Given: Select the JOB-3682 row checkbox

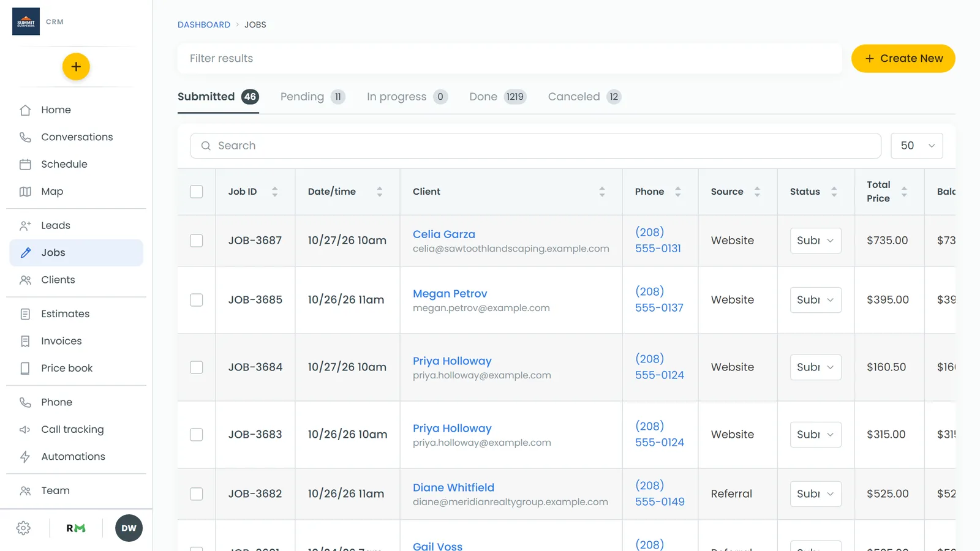Looking at the screenshot, I should tap(197, 494).
